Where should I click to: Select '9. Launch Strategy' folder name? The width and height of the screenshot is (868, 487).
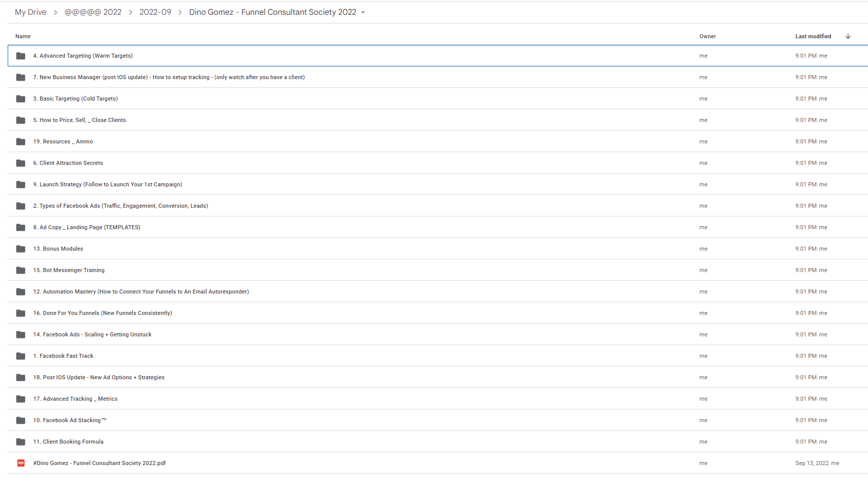[108, 185]
